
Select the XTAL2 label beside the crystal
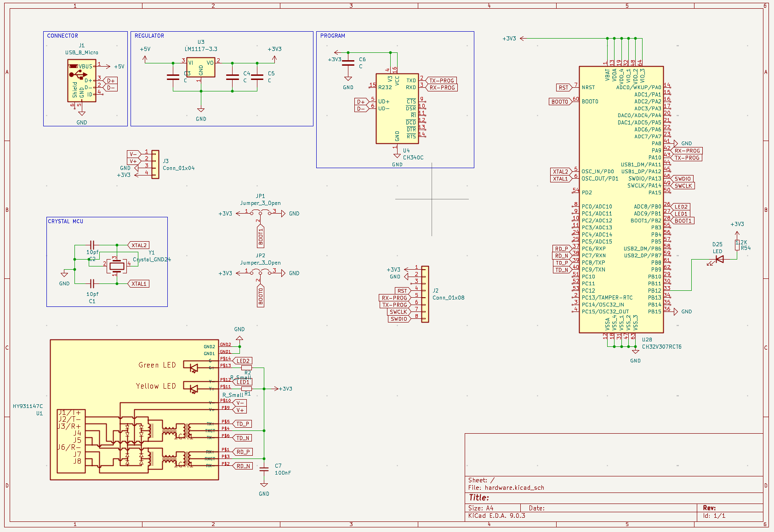pos(139,245)
